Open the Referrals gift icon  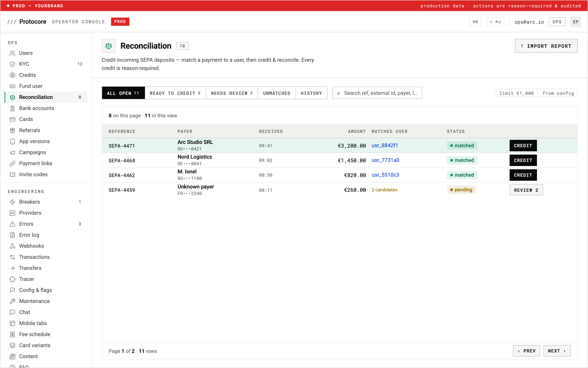[12, 130]
